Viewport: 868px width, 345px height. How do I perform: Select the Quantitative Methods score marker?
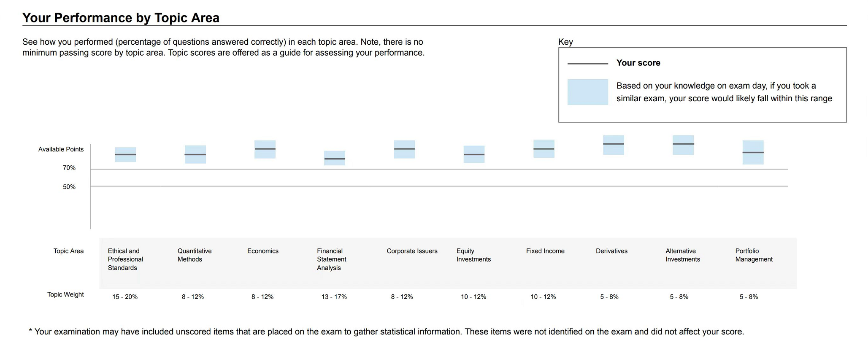pyautogui.click(x=195, y=154)
